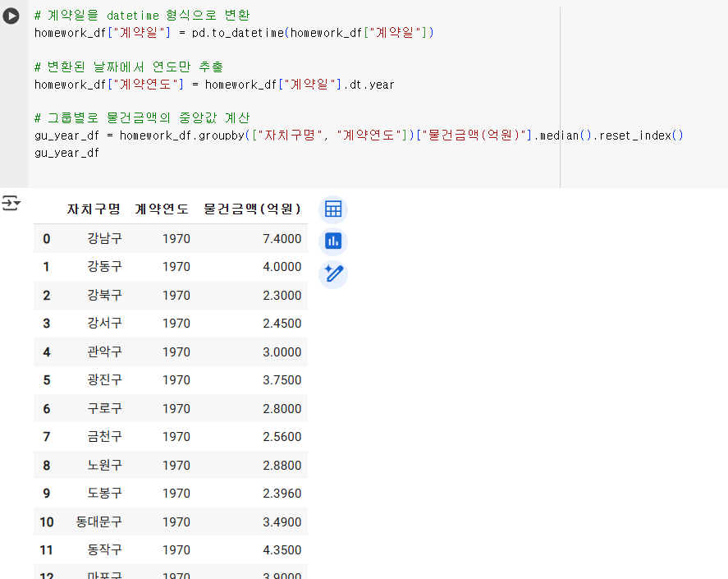728x579 pixels.
Task: Click 1970 in the 동작구 row
Action: coord(176,550)
